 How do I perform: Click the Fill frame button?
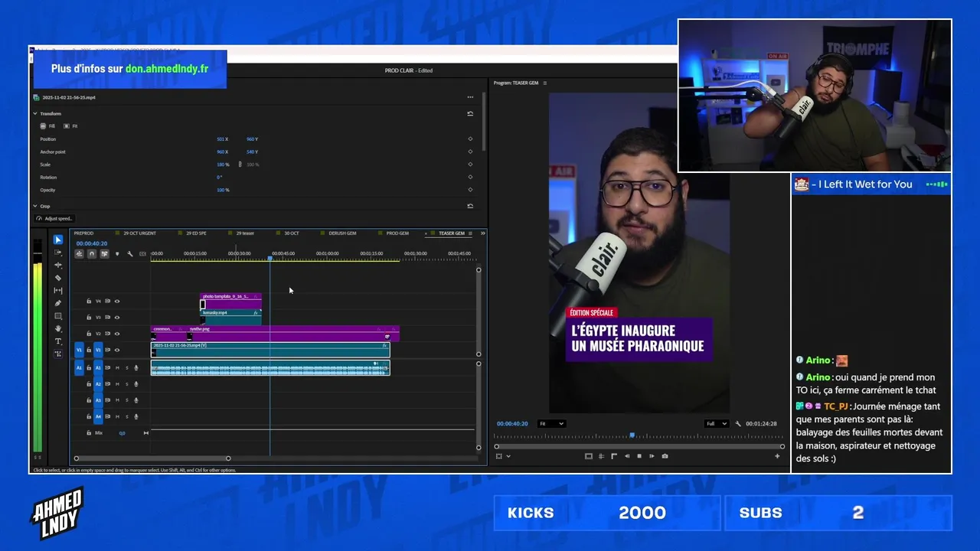[48, 126]
